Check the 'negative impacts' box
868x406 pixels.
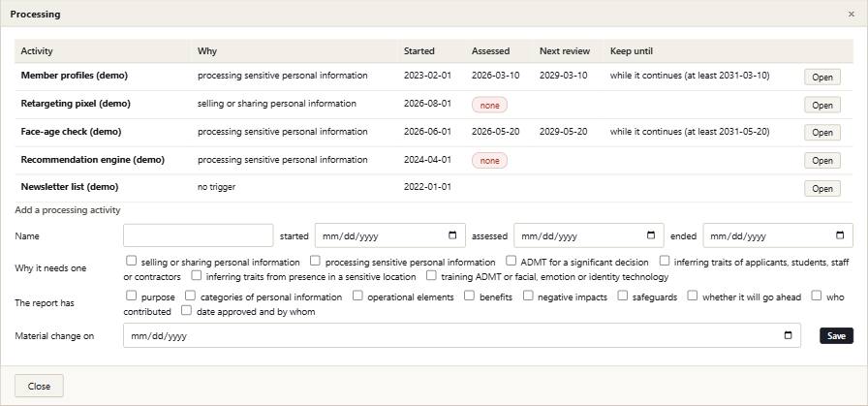[x=528, y=296]
